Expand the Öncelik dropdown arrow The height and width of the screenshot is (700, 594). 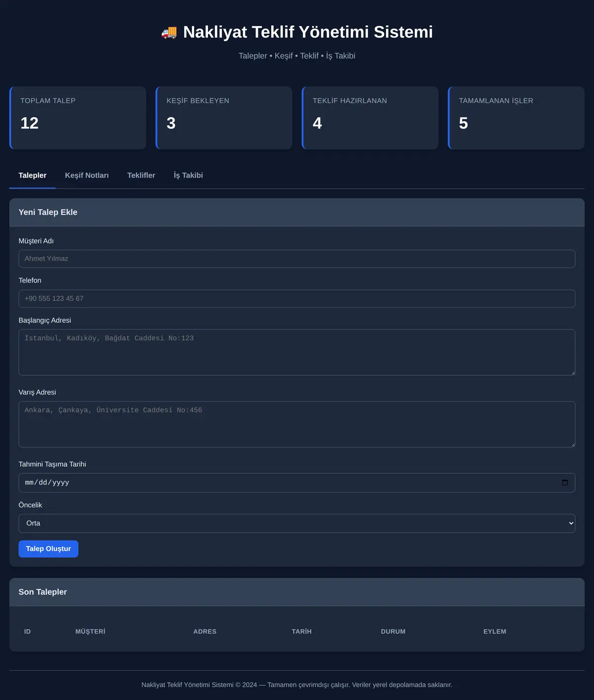coord(571,523)
